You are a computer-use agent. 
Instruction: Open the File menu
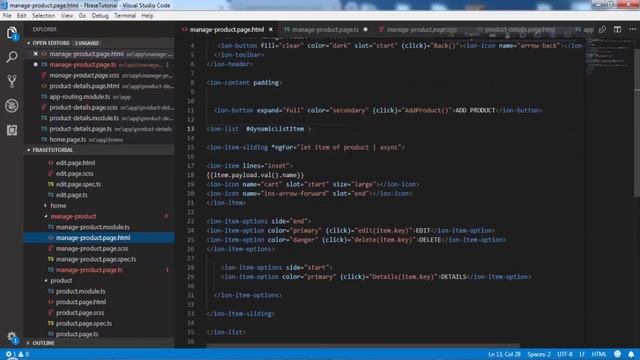(x=7, y=16)
